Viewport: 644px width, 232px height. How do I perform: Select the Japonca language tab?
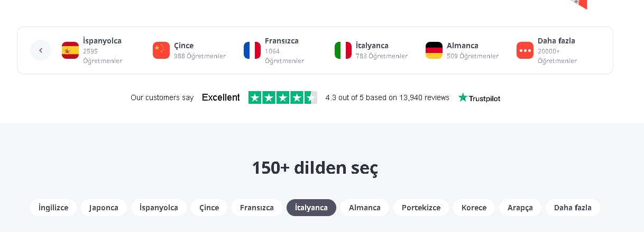pyautogui.click(x=104, y=208)
